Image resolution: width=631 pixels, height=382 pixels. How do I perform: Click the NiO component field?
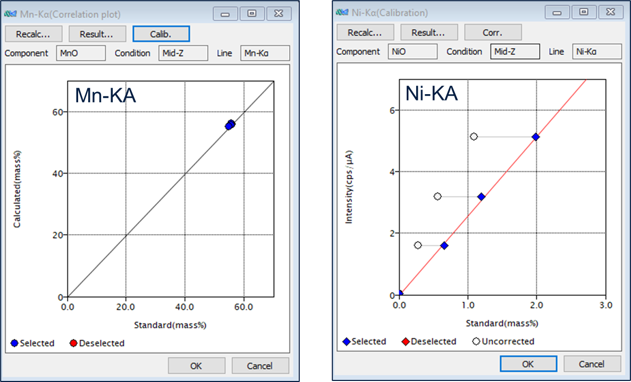click(412, 52)
